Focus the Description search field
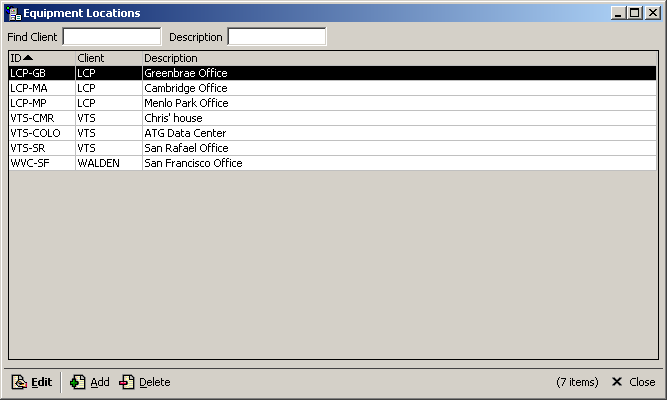667x400 pixels. pyautogui.click(x=276, y=37)
